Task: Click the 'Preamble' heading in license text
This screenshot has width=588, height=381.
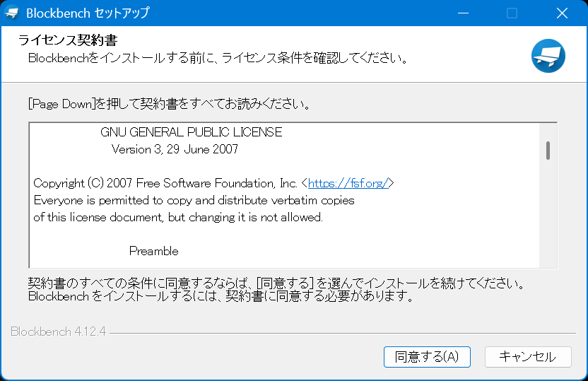Action: [x=154, y=251]
